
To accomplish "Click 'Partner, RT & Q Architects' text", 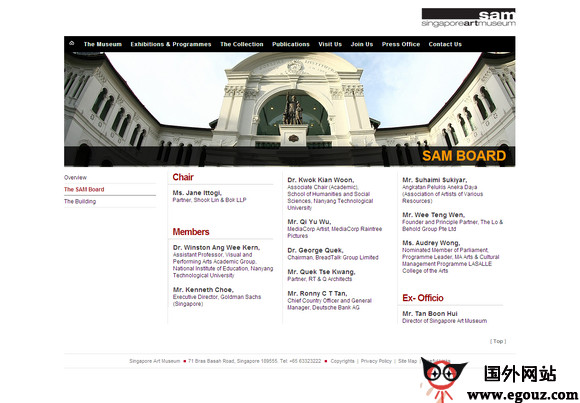I will [x=320, y=279].
